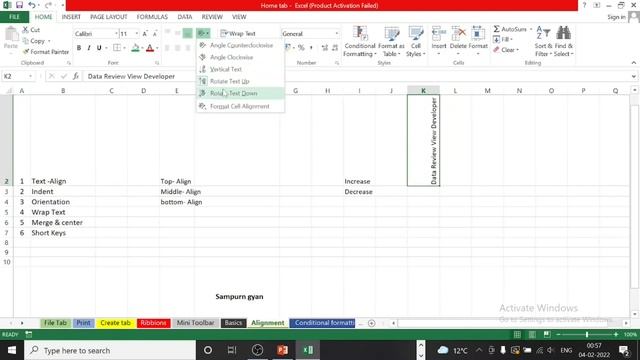Switch to the Mini Toolbar sheet tab
The height and width of the screenshot is (360, 640).
[x=196, y=323]
